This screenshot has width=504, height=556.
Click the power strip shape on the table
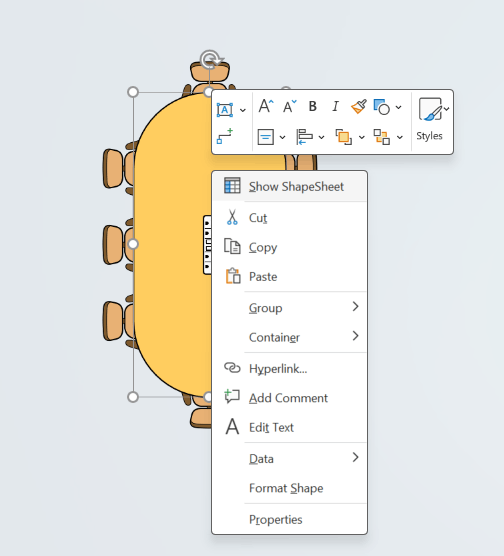(x=207, y=244)
